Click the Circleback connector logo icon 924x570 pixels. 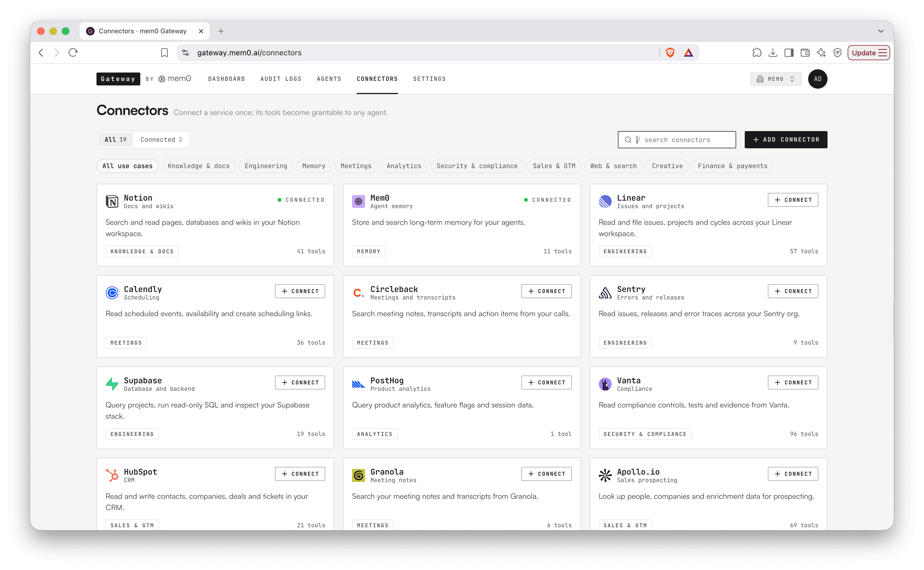point(358,293)
